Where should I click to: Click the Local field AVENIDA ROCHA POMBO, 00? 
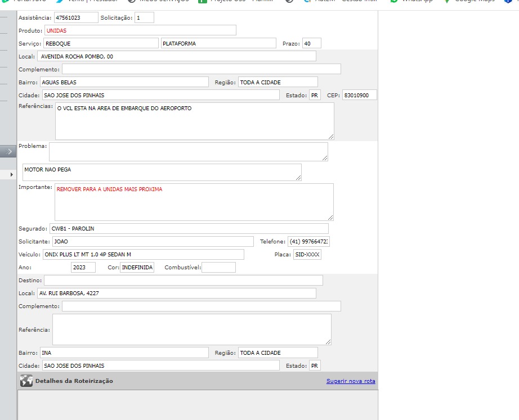[x=177, y=56]
